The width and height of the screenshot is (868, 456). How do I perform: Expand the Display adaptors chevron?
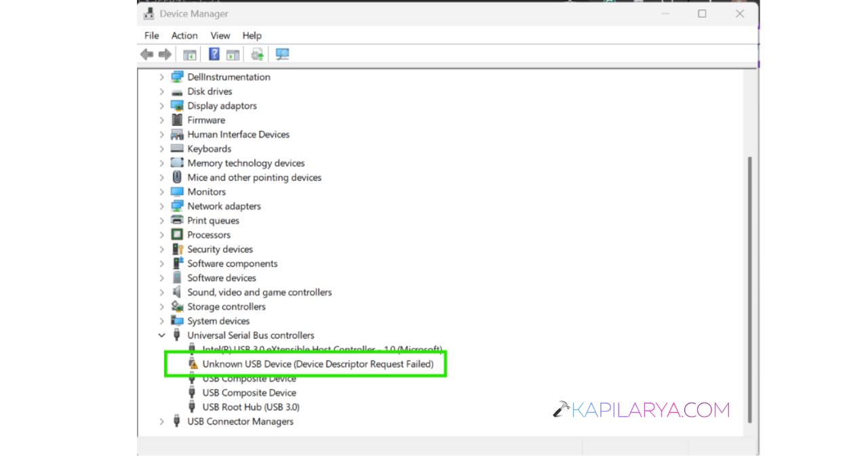point(161,106)
